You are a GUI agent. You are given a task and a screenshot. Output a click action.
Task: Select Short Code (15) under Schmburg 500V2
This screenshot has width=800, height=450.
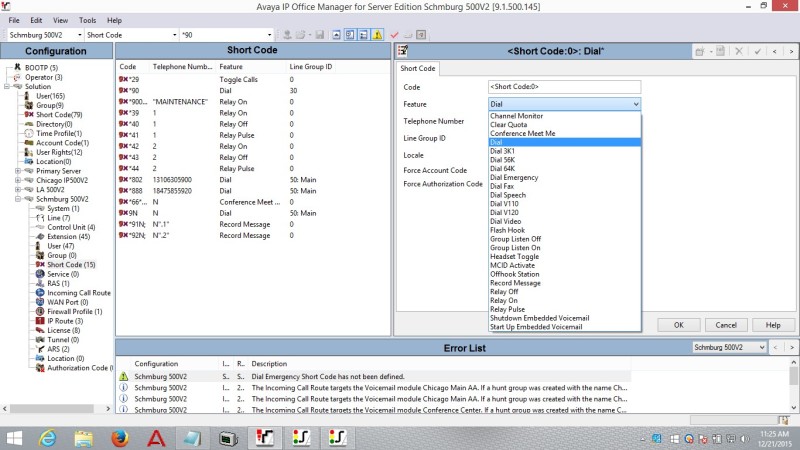tap(71, 265)
